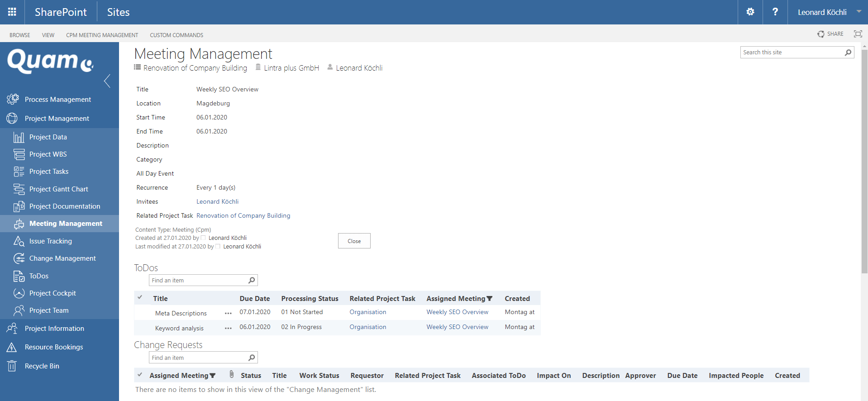868x401 pixels.
Task: Click the Issue Tracking sidebar icon
Action: point(19,241)
